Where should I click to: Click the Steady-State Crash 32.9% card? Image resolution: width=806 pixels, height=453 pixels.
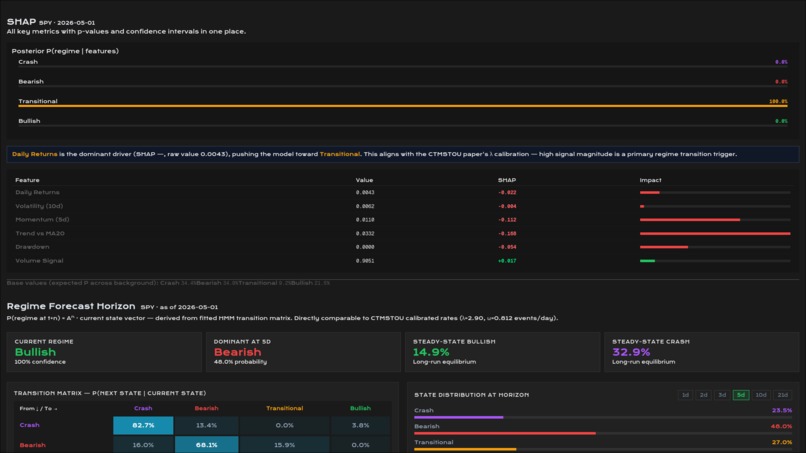point(702,352)
